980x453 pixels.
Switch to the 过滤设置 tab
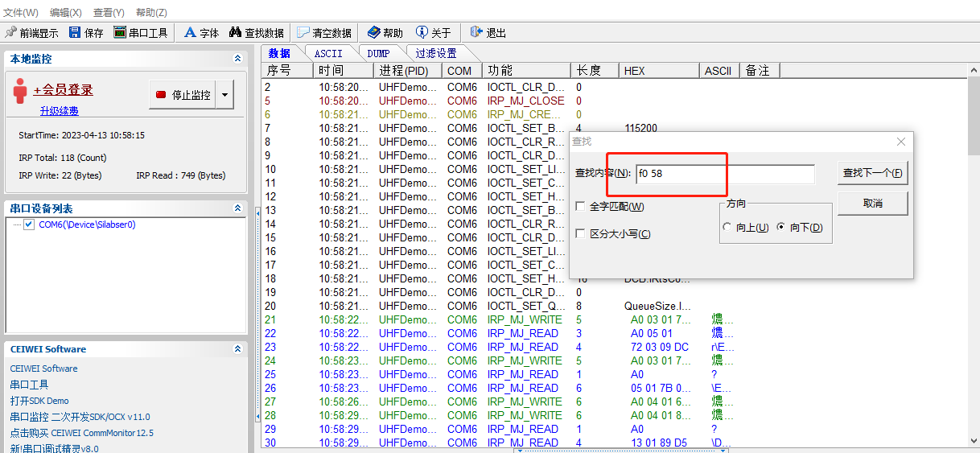(436, 53)
